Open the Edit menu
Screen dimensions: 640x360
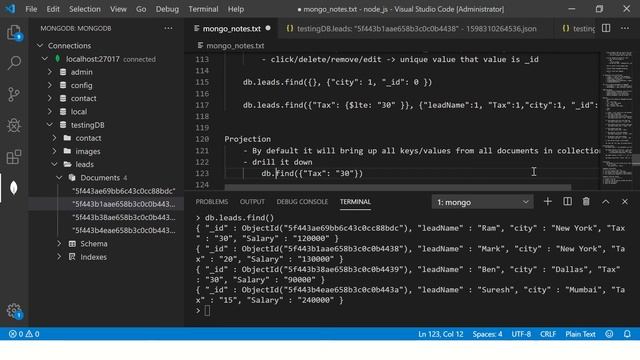[53, 9]
